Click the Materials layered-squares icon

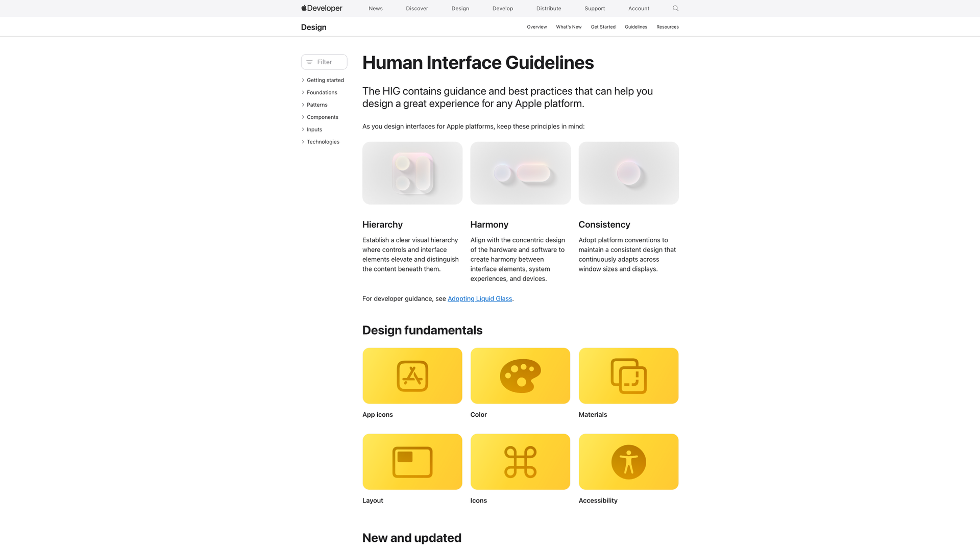pos(628,375)
